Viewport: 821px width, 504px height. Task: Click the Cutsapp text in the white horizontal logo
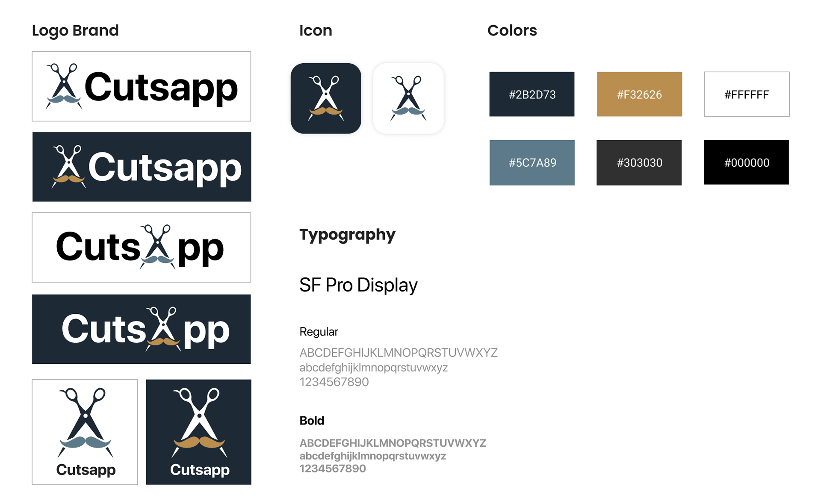point(161,88)
